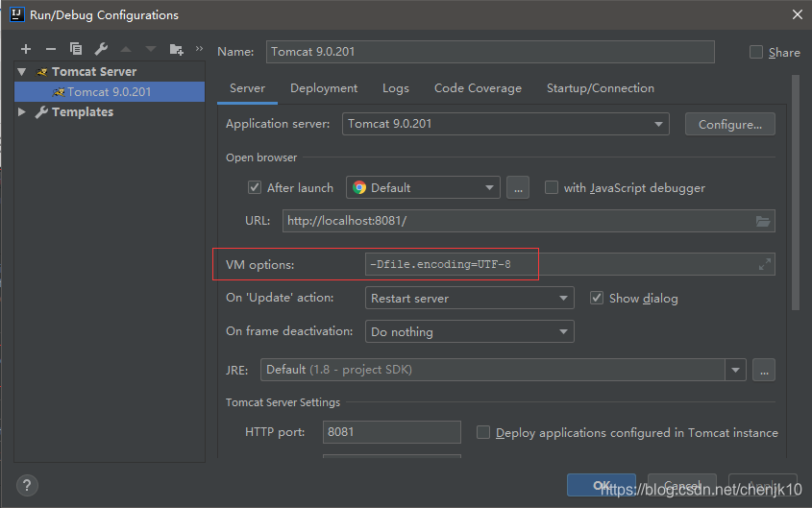Uncheck After launch checkbox
The height and width of the screenshot is (508, 812).
tap(255, 187)
